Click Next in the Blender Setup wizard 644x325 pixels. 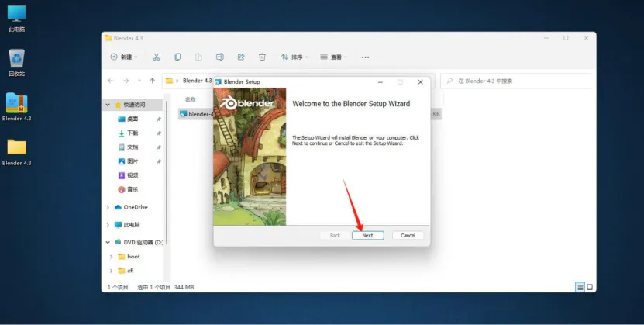(x=367, y=236)
